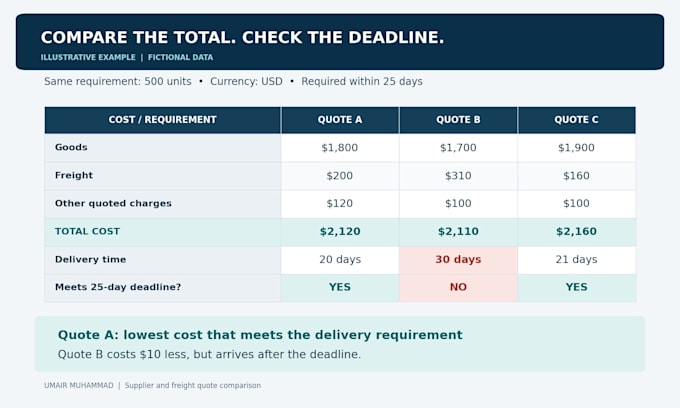Click the Quote A lowest cost conclusion heading
Viewport: 680px width, 408px height.
click(x=260, y=335)
